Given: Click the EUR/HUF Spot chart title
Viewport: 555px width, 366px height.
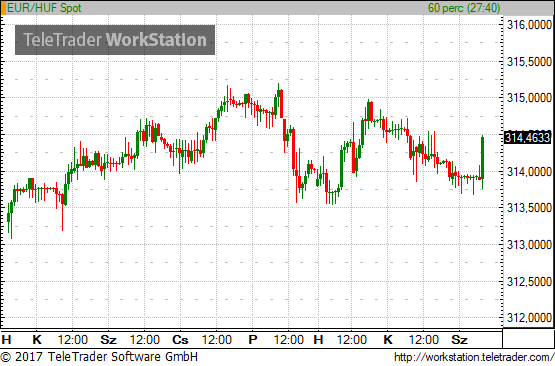Looking at the screenshot, I should coord(44,7).
